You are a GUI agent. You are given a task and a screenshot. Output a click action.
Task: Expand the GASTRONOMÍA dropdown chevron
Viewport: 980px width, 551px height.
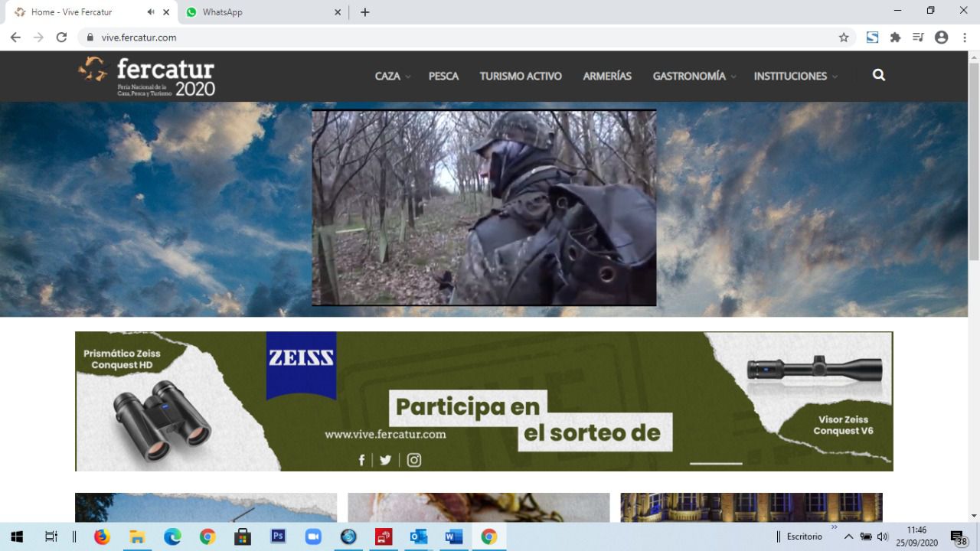(x=733, y=77)
